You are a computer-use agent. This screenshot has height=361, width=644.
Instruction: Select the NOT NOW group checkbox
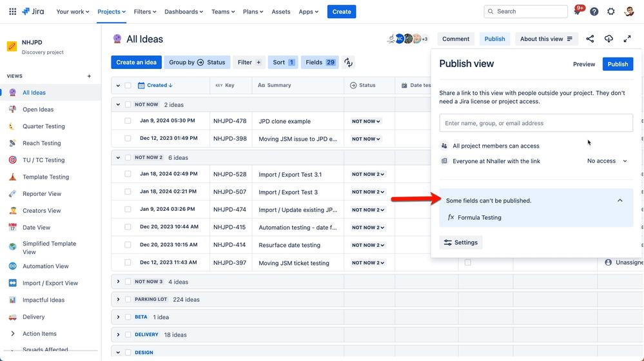click(128, 104)
